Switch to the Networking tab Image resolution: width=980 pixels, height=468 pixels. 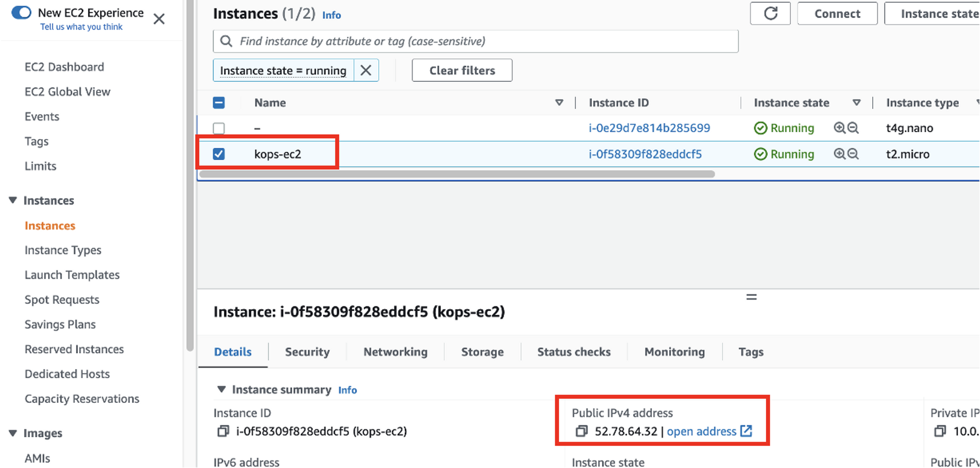[x=395, y=352]
